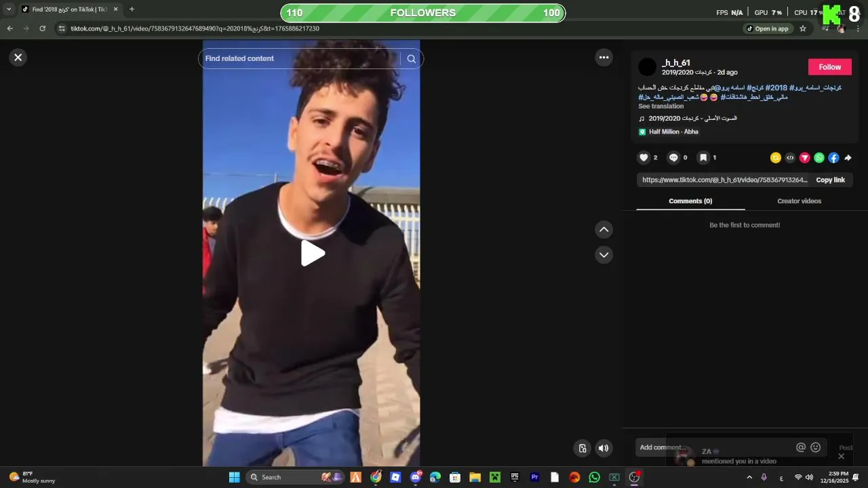Image resolution: width=868 pixels, height=488 pixels.
Task: Open Google Chrome from the taskbar
Action: 376,477
